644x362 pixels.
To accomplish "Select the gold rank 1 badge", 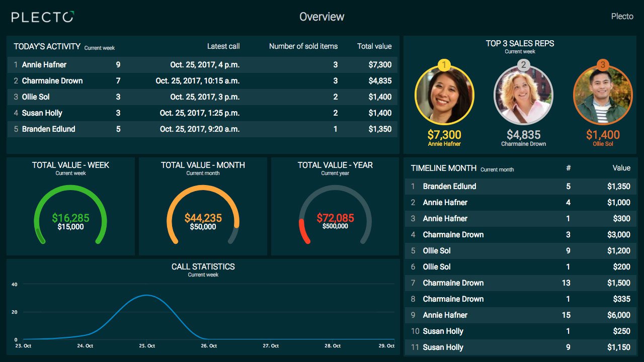I will point(444,65).
